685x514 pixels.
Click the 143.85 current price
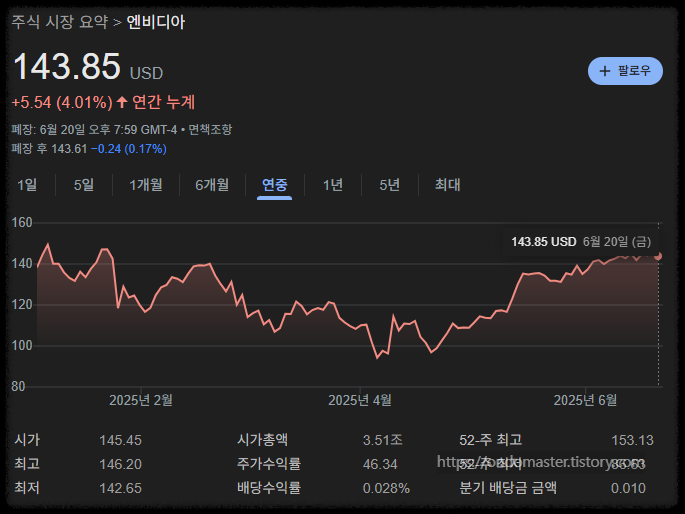point(66,66)
